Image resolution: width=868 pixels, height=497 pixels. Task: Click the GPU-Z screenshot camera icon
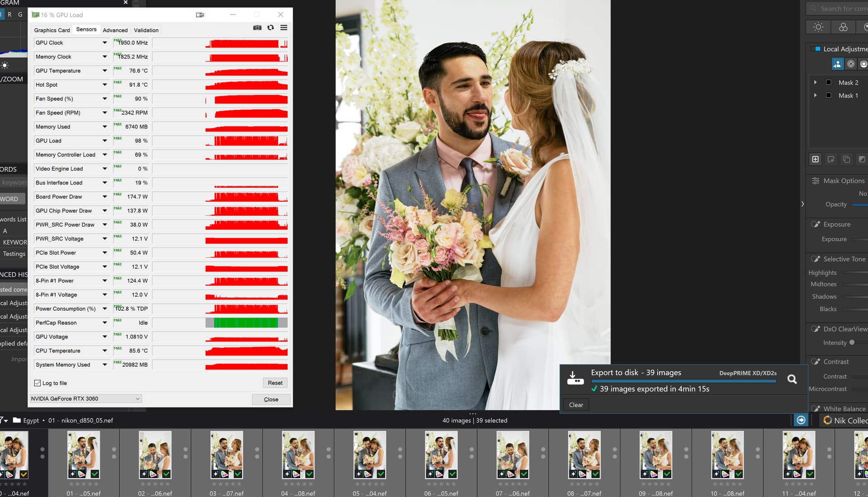point(257,28)
